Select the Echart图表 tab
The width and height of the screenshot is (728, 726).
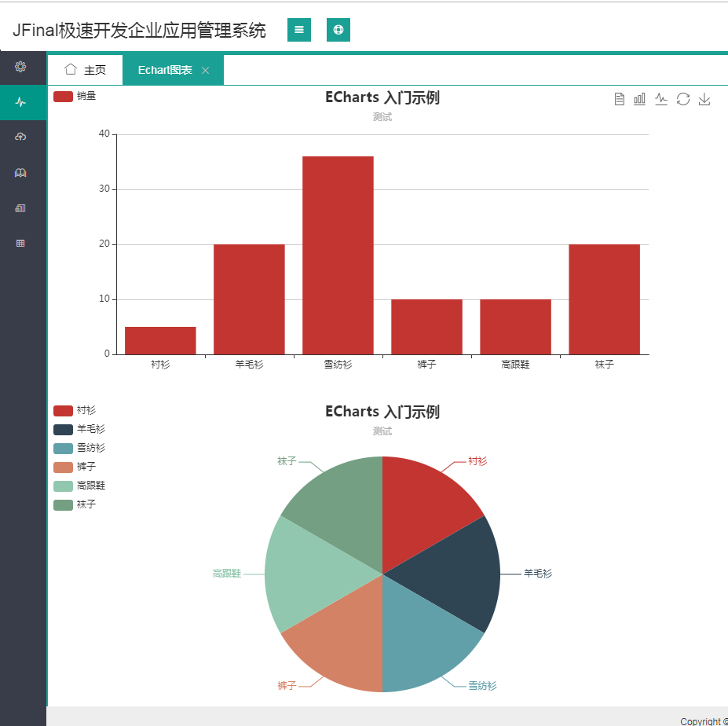point(165,69)
